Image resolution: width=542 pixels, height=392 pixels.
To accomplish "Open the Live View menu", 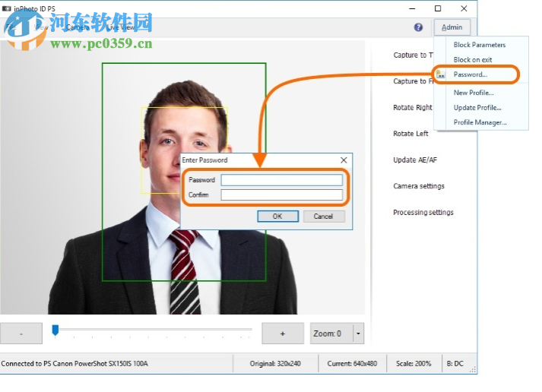I will coord(121,27).
